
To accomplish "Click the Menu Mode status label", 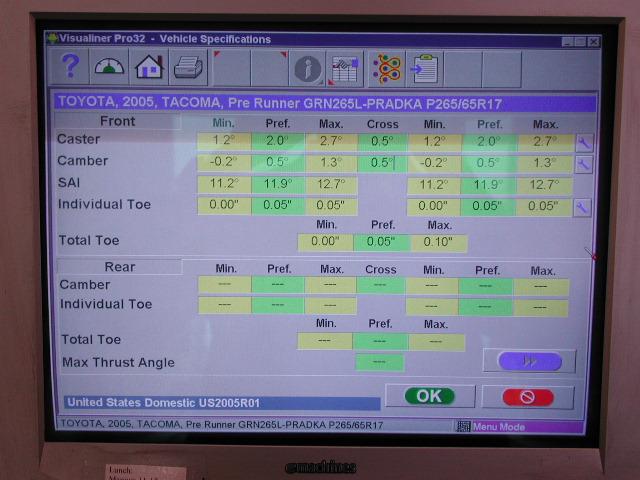I will 498,427.
